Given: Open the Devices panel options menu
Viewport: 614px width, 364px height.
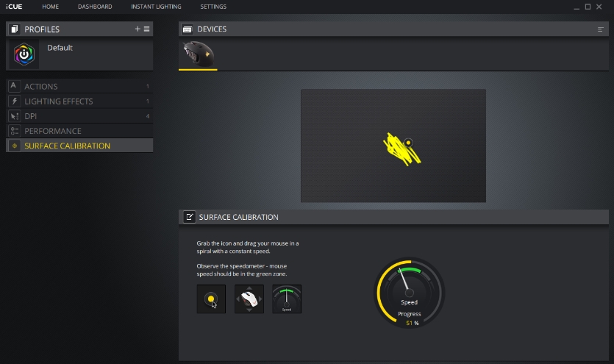Looking at the screenshot, I should coord(600,29).
